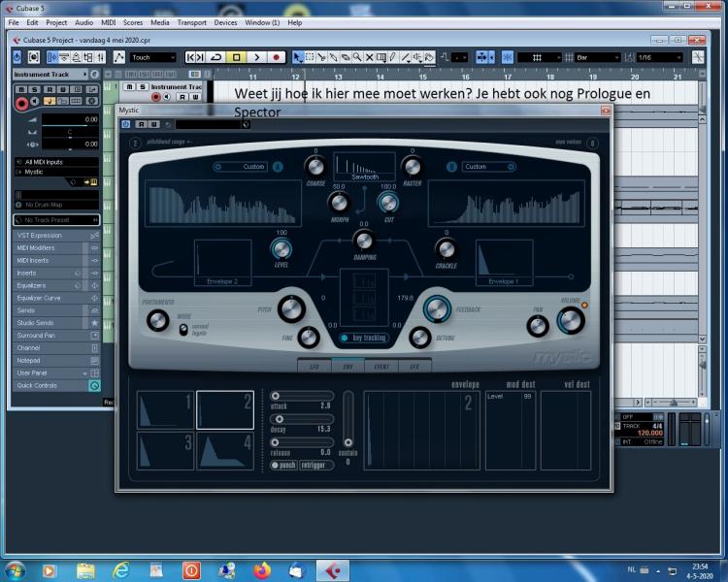Click the Mystic MORPH knob
Viewport: 728px width, 582px height.
point(339,203)
